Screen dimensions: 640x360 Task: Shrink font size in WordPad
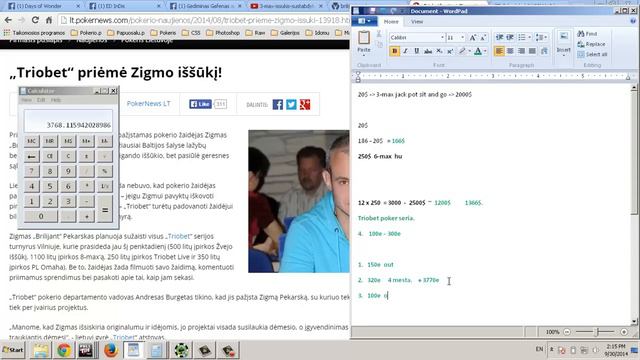click(483, 38)
